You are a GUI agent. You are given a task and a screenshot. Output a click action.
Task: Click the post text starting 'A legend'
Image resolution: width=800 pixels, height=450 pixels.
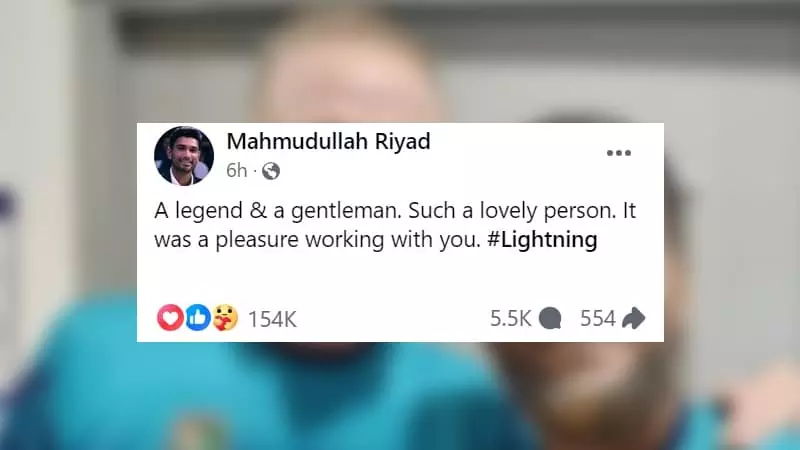395,225
